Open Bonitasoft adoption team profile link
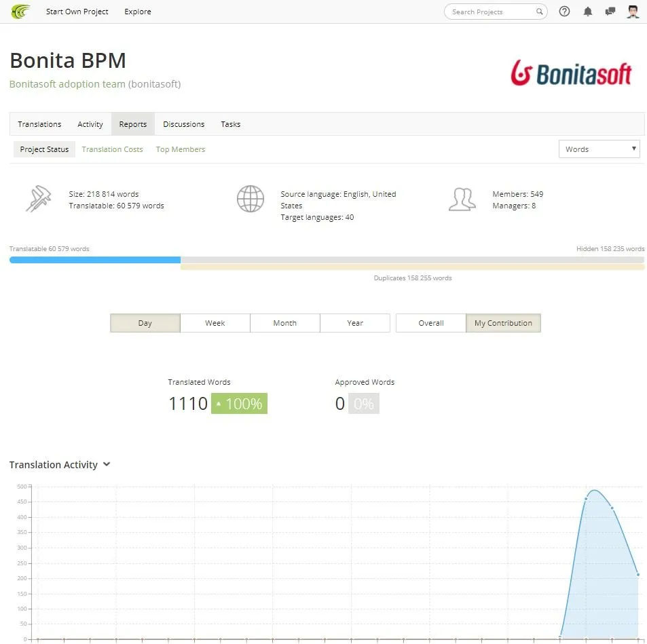This screenshot has height=644, width=647. tap(67, 84)
